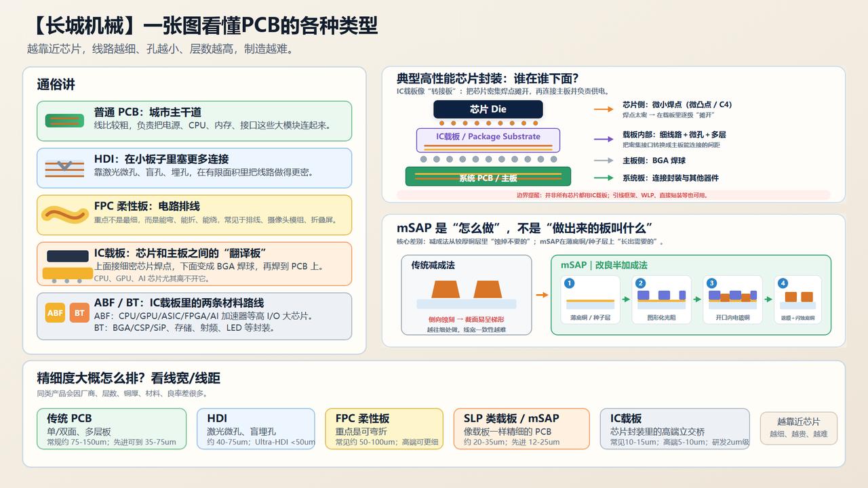Click the ABF：CPU/GPU/ASIC/FPGA description line

[203, 316]
